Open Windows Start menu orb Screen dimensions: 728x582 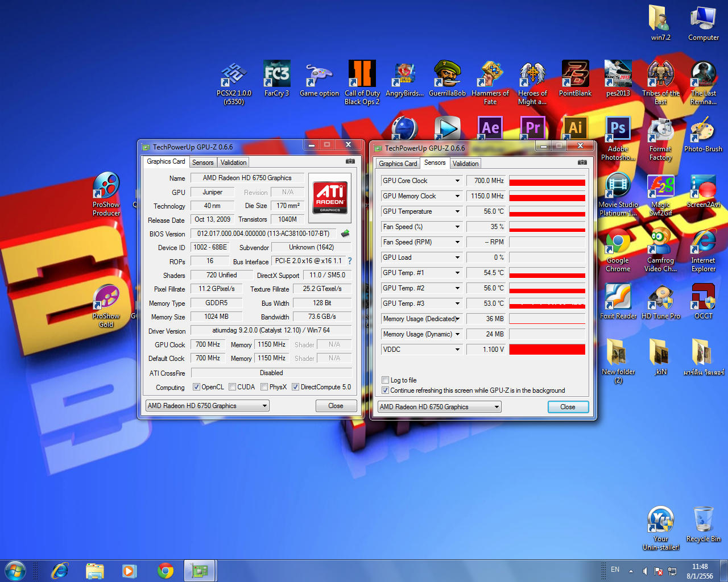pos(15,570)
